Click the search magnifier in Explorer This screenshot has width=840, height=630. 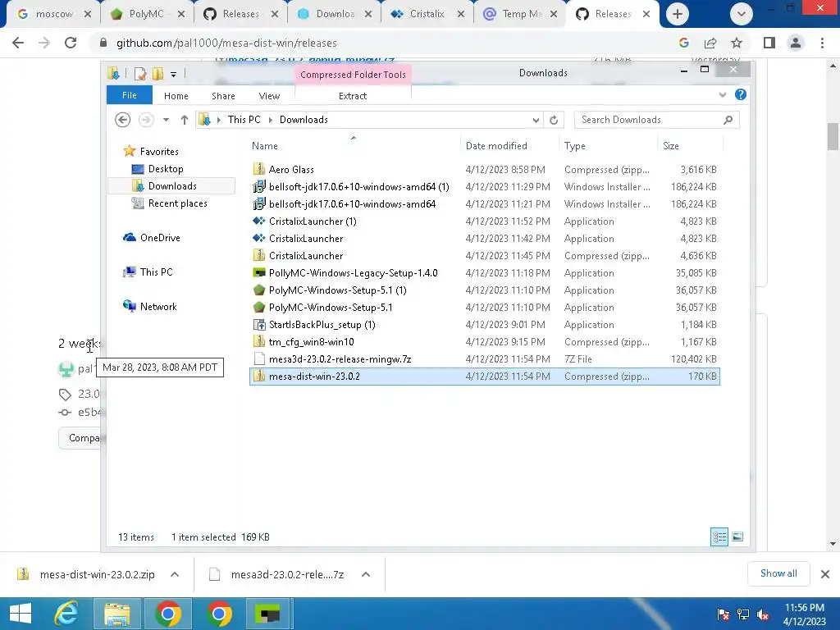(x=728, y=120)
